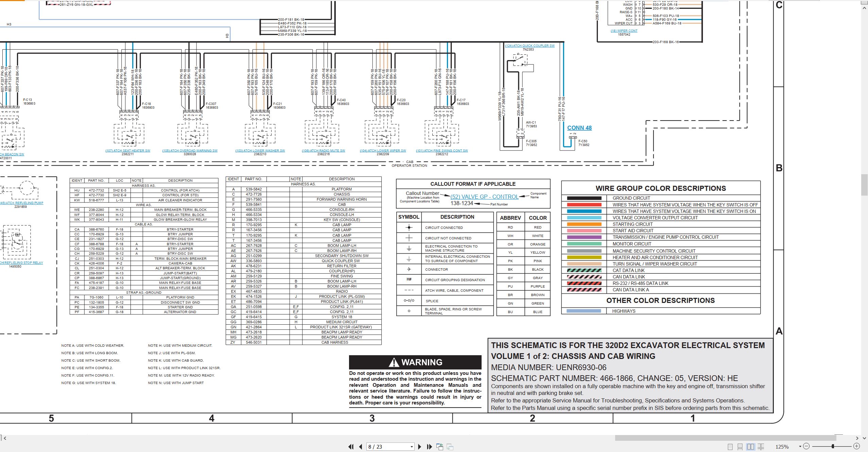The image size is (868, 452).
Task: Click the grid row letter B marker
Action: pyautogui.click(x=779, y=168)
